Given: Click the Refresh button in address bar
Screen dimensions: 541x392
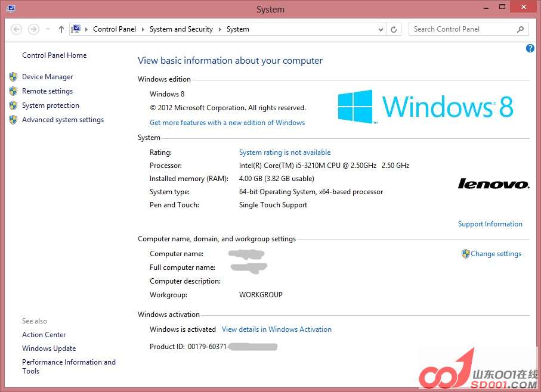Looking at the screenshot, I should click(x=394, y=29).
